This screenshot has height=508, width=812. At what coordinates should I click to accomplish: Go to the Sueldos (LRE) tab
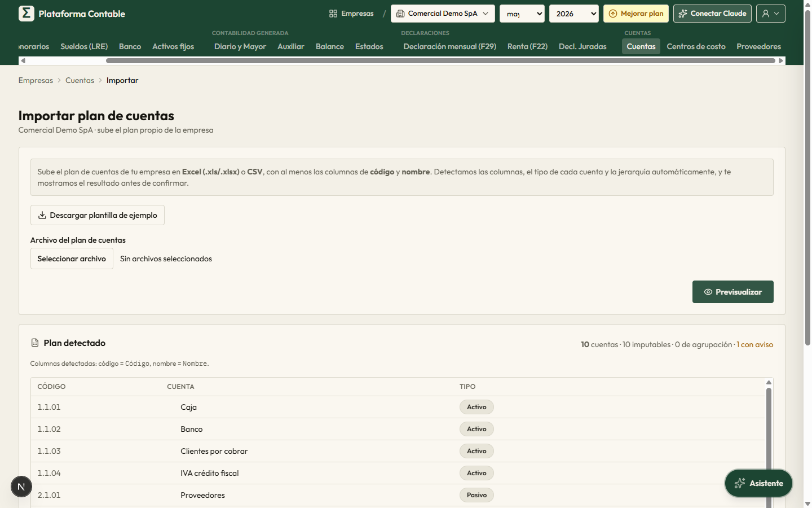click(84, 46)
